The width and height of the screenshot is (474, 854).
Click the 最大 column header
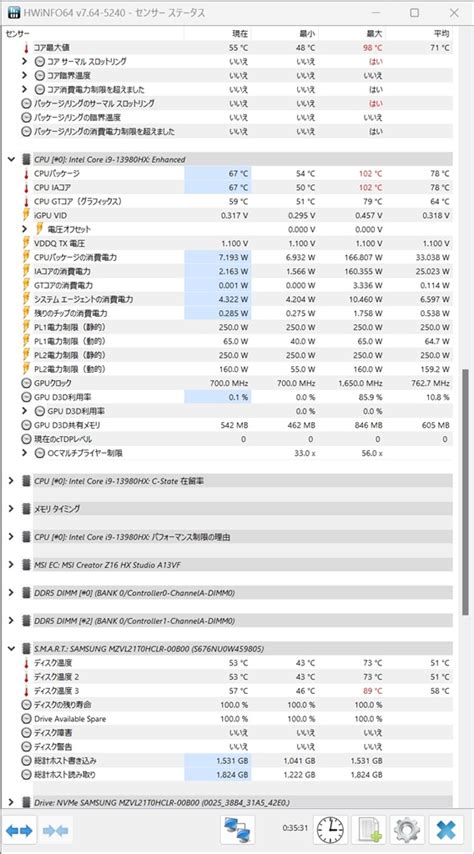point(374,33)
